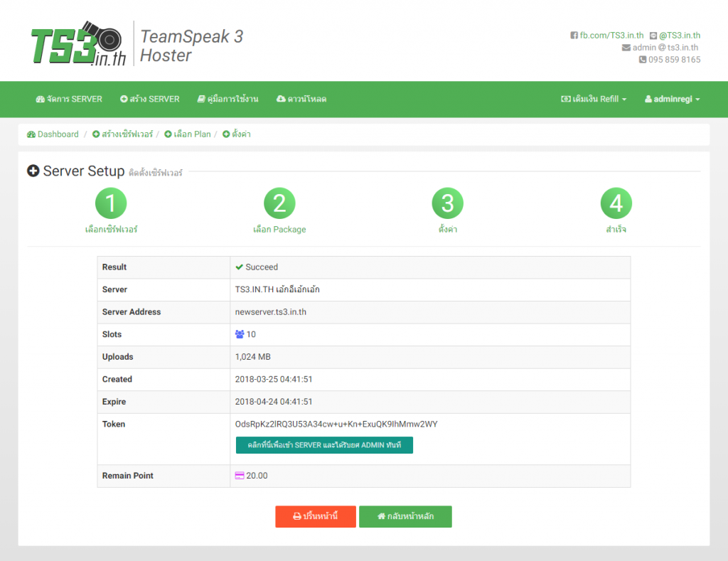Click the globe icon on จัดการ SERVER
Viewport: 728px width, 561px height.
pos(40,100)
